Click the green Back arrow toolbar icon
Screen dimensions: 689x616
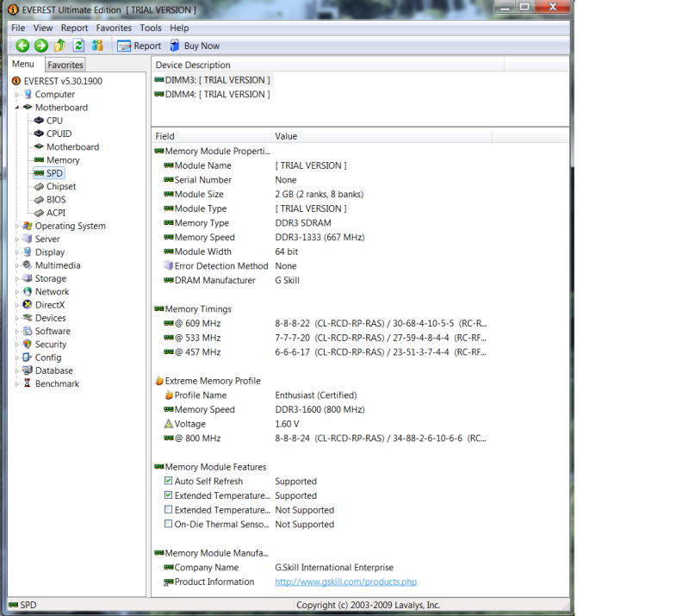22,46
